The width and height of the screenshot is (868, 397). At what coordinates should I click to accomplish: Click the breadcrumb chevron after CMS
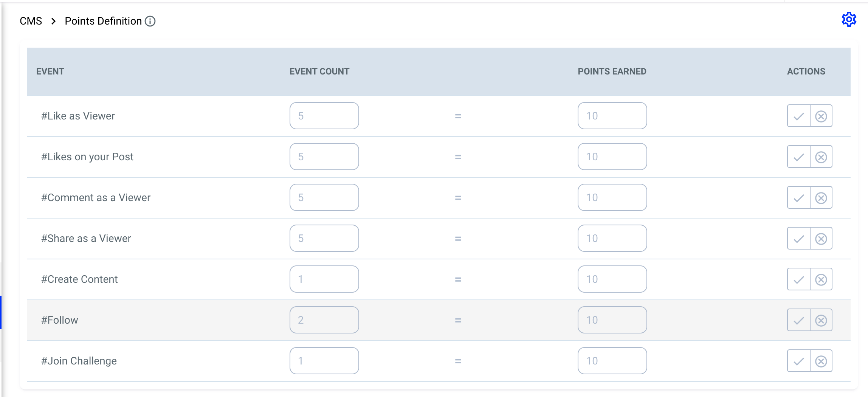click(x=53, y=21)
